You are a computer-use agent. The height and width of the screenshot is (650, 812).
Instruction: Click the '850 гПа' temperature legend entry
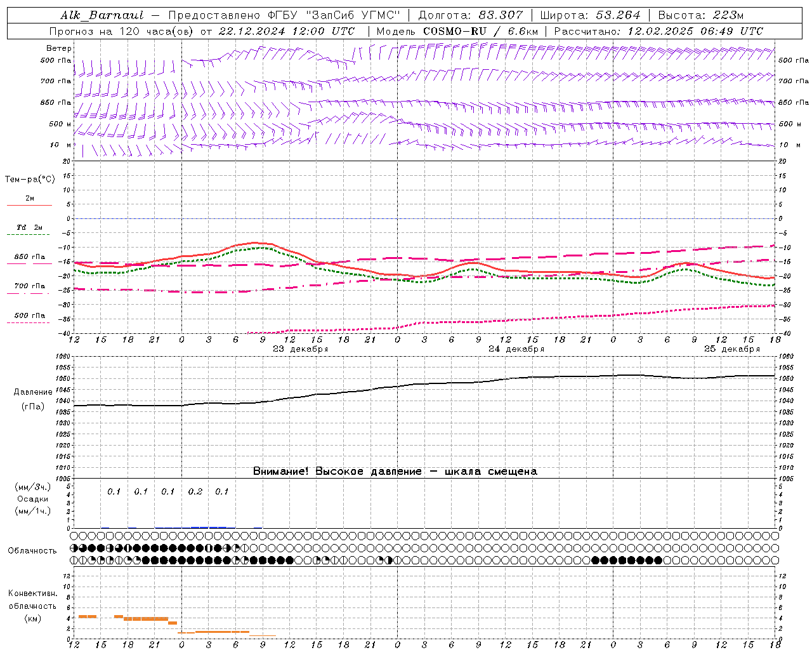[30, 257]
